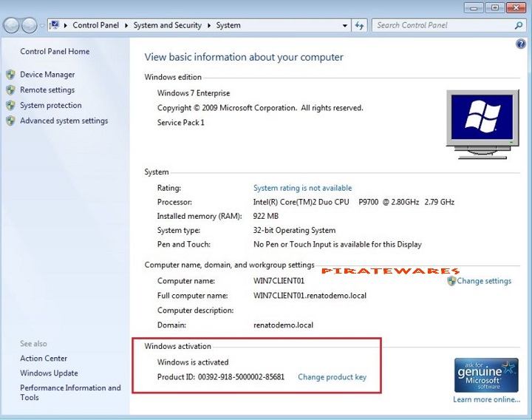Close the System window
532x420 pixels.
pyautogui.click(x=516, y=7)
